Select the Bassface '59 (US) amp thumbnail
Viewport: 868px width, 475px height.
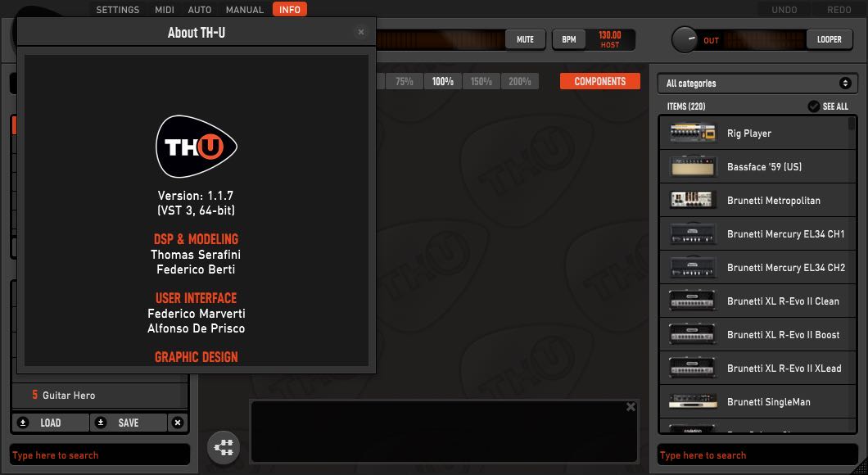[x=693, y=166]
